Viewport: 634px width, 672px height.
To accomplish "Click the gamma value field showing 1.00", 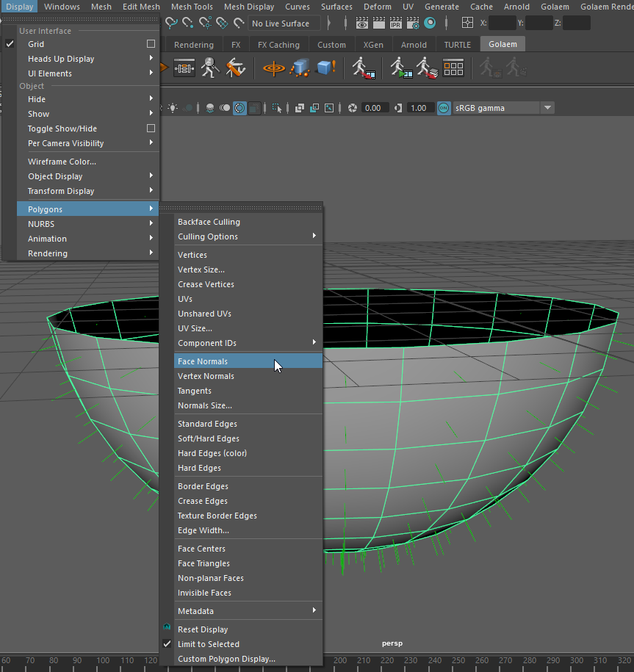I will pos(418,108).
